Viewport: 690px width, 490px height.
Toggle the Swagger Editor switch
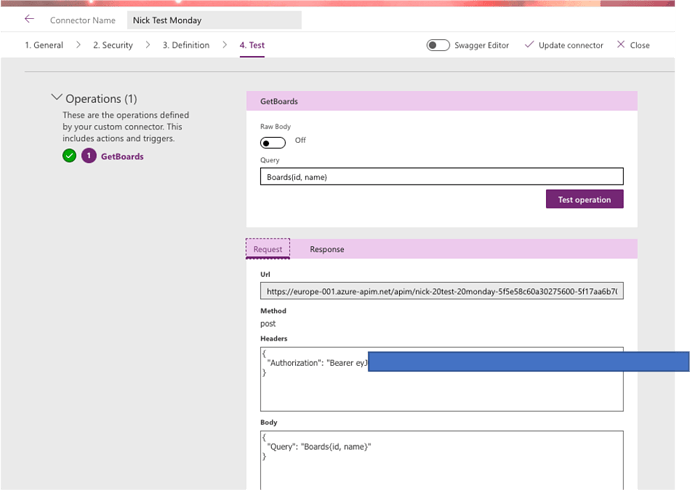click(x=438, y=45)
